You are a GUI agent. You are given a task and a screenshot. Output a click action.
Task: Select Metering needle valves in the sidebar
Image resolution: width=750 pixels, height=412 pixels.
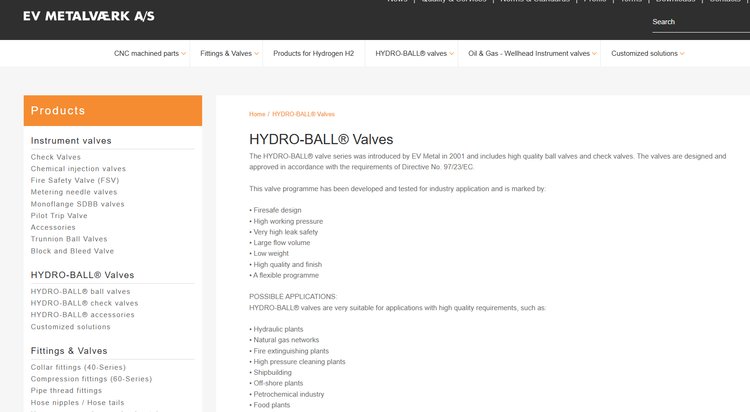[x=74, y=192]
